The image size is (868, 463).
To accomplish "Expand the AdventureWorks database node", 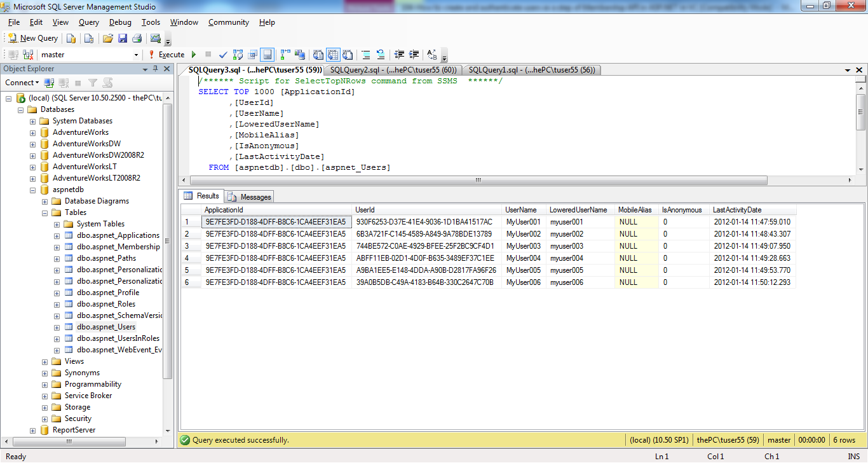I will click(x=32, y=132).
